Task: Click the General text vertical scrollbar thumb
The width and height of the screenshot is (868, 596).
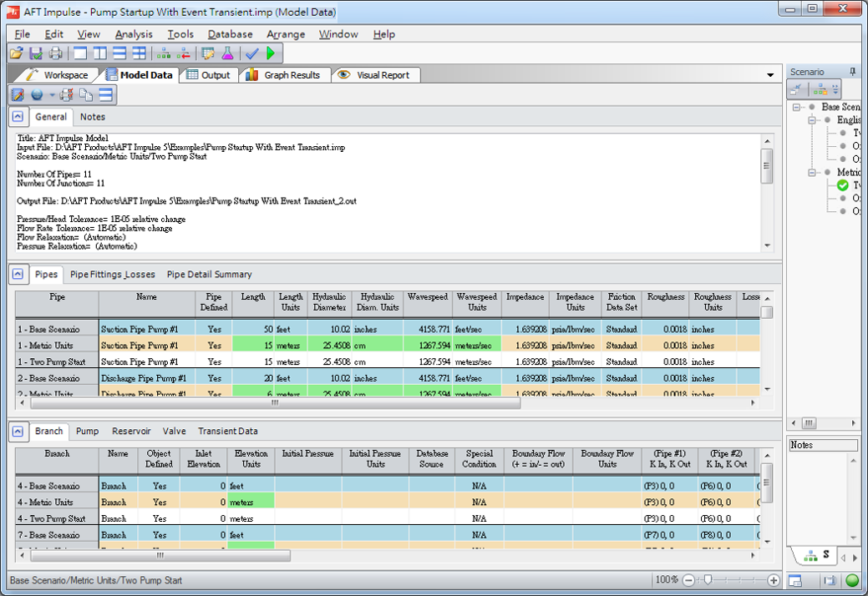Action: point(767,165)
